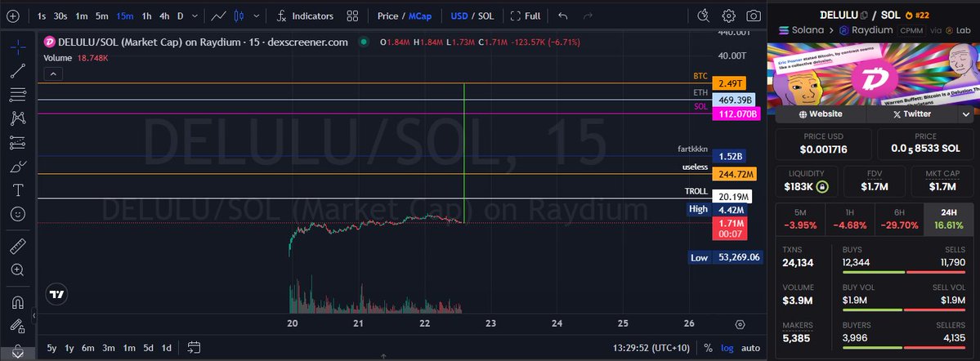
Task: Select the 30s timeframe
Action: [60, 16]
